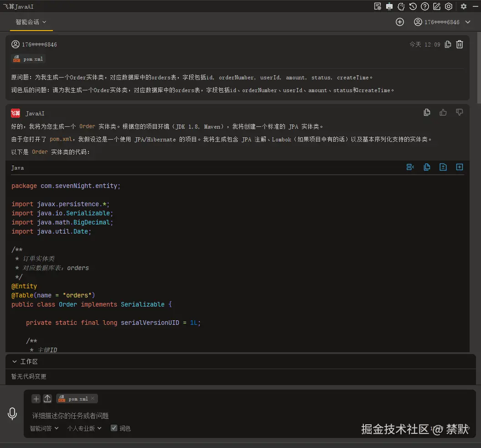Click the import java.math.BigDecimal line
This screenshot has height=448, width=481.
tap(62, 222)
